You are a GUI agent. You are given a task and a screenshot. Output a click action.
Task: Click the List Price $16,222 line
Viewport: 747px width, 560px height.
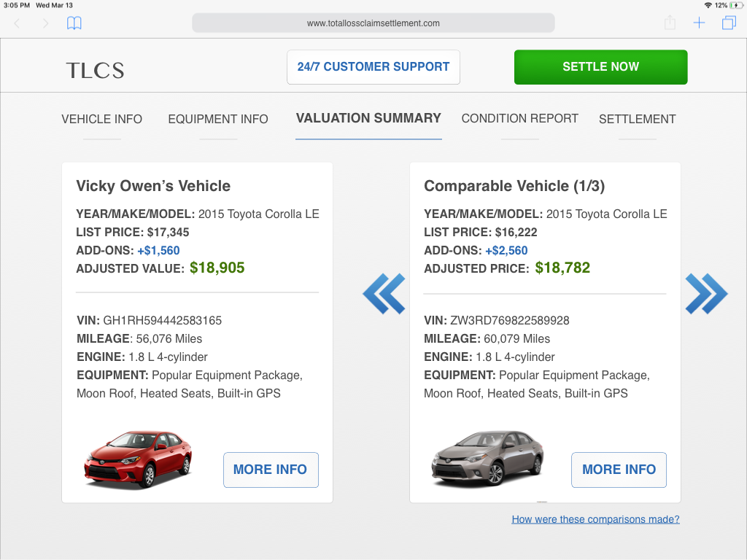[480, 233]
